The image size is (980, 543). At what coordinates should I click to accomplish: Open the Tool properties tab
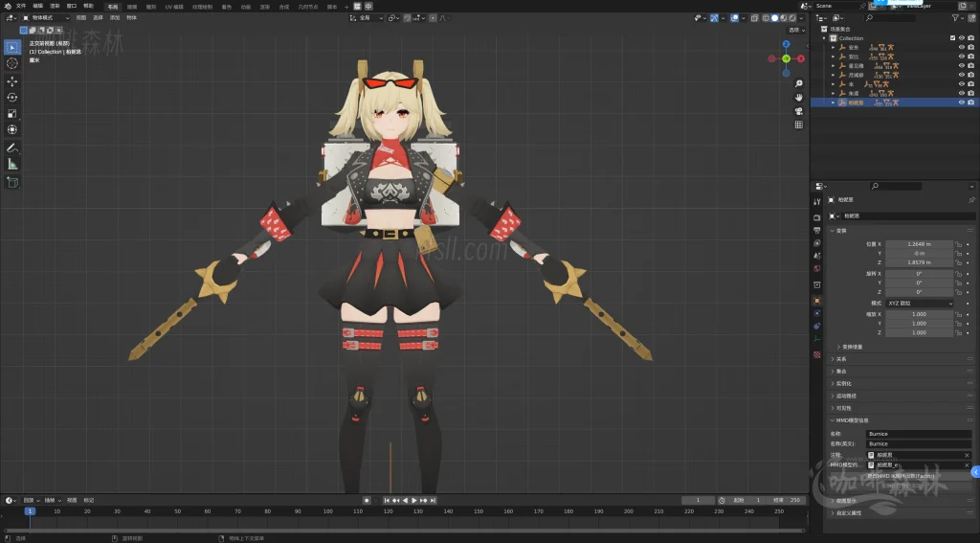click(817, 202)
